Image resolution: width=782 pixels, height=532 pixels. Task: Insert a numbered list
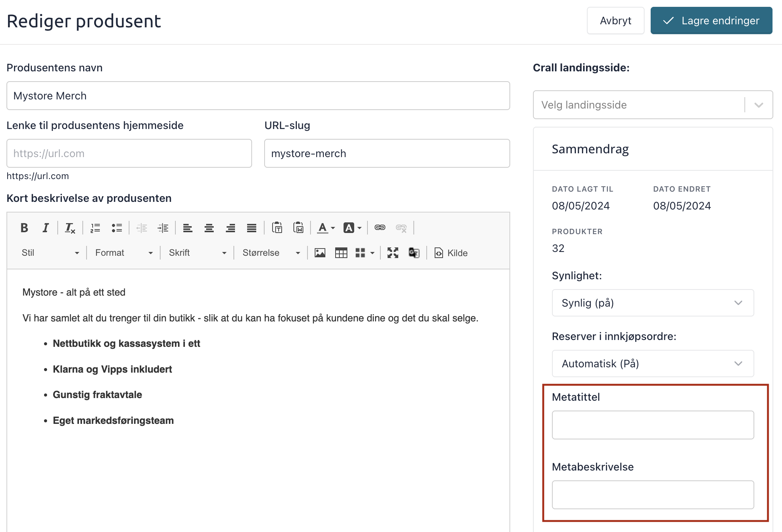tap(95, 228)
